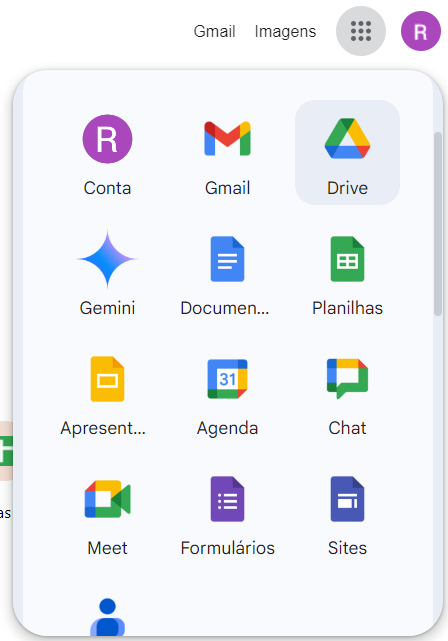Launch Gmail from the apps panel
The height and width of the screenshot is (641, 448).
227,152
